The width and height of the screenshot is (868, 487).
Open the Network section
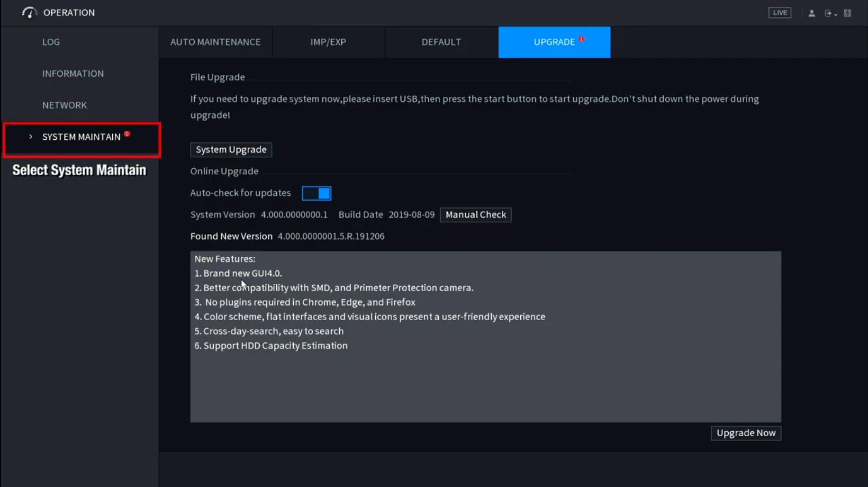tap(65, 105)
